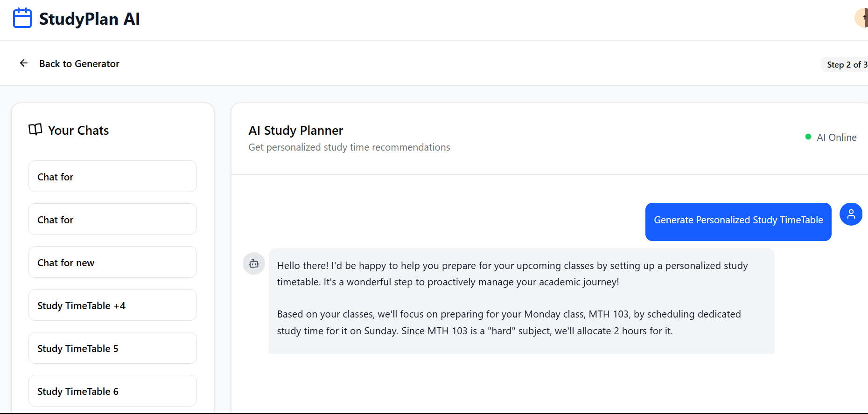Open the profile avatar in top corner
868x414 pixels.
click(862, 18)
